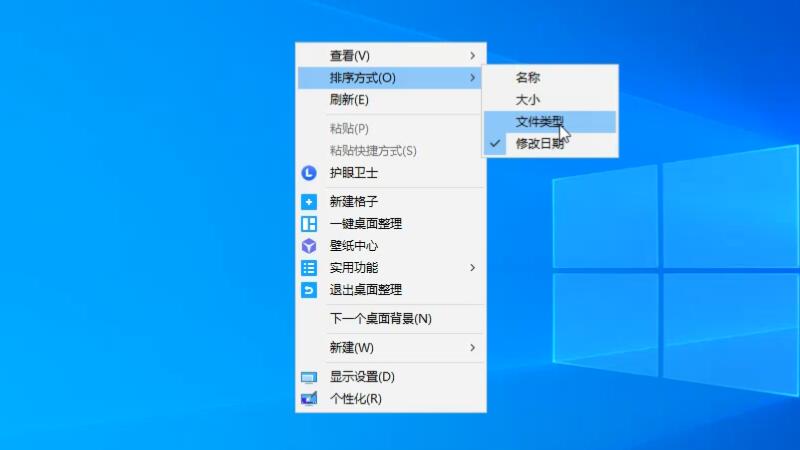Screen dimensions: 800x450
Task: Select 下一个桌面背景(N) menu entry
Action: (x=381, y=319)
